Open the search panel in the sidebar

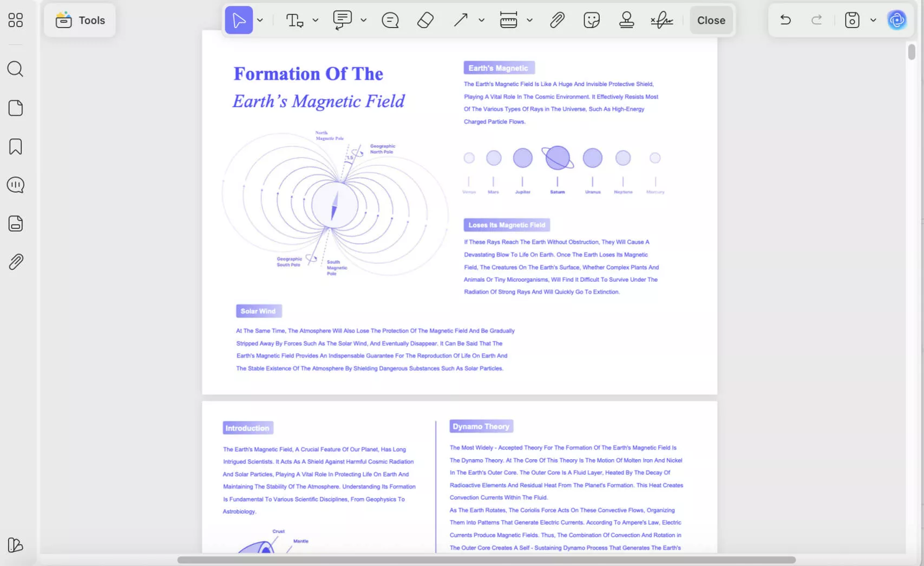click(x=15, y=69)
